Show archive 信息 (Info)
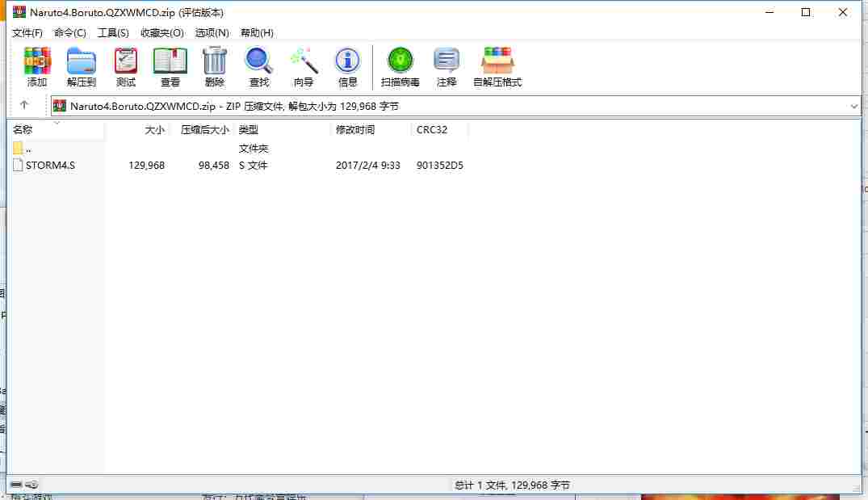Screen dimensions: 868x500 tap(348, 67)
